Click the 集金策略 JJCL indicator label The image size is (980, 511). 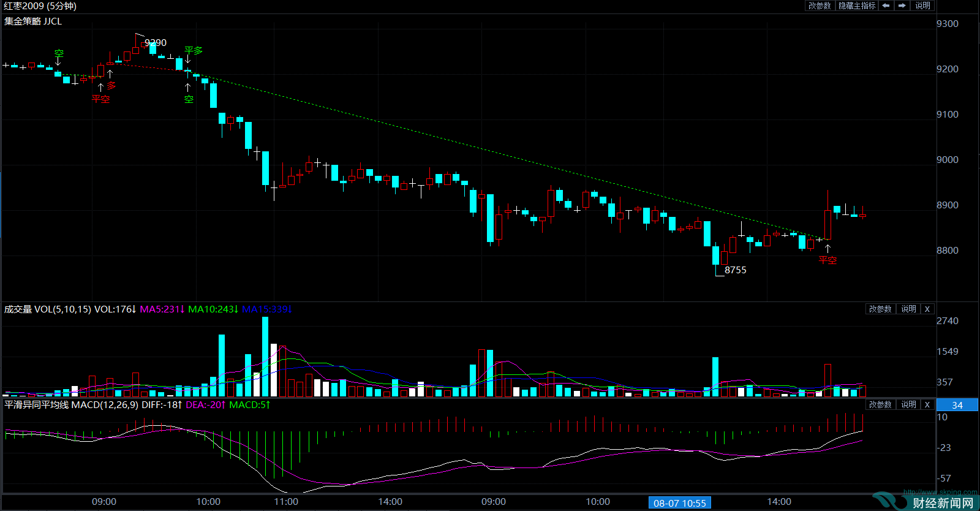tap(33, 21)
